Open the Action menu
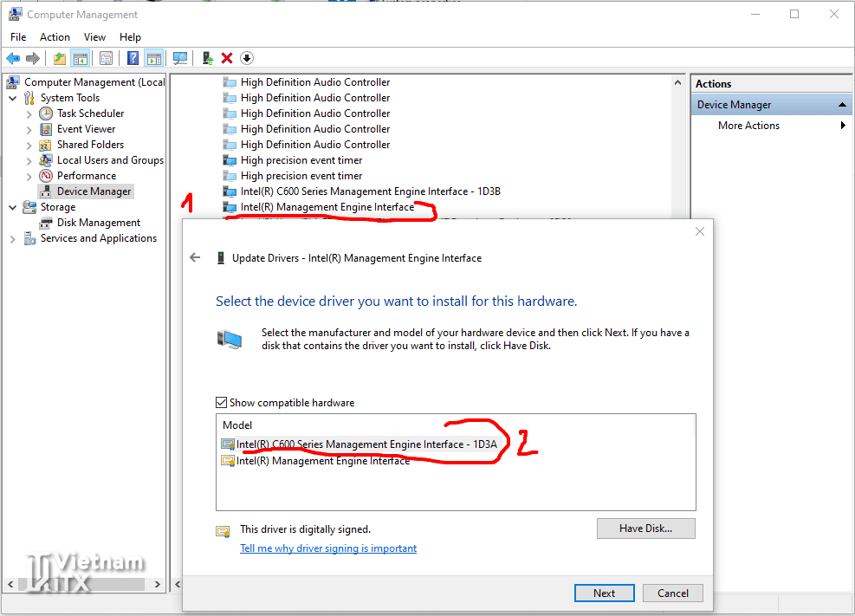 click(55, 37)
